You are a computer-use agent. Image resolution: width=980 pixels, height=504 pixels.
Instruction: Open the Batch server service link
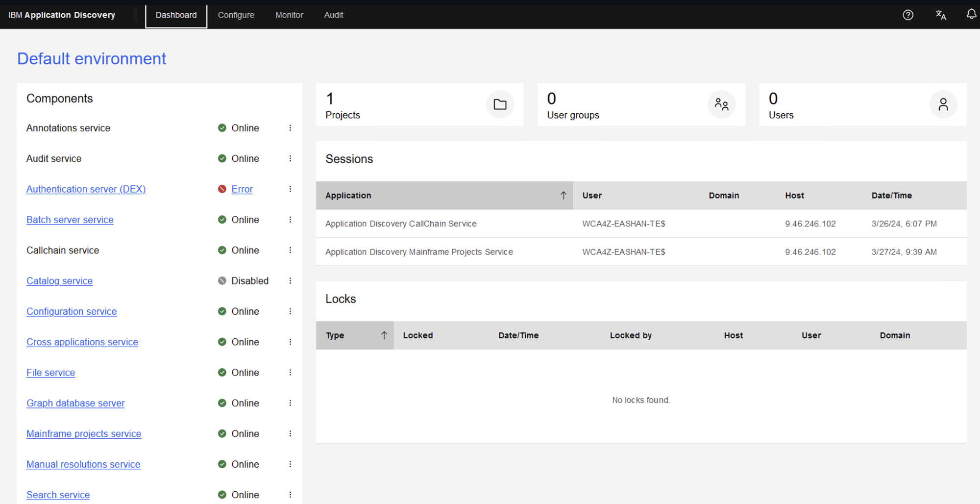(70, 220)
